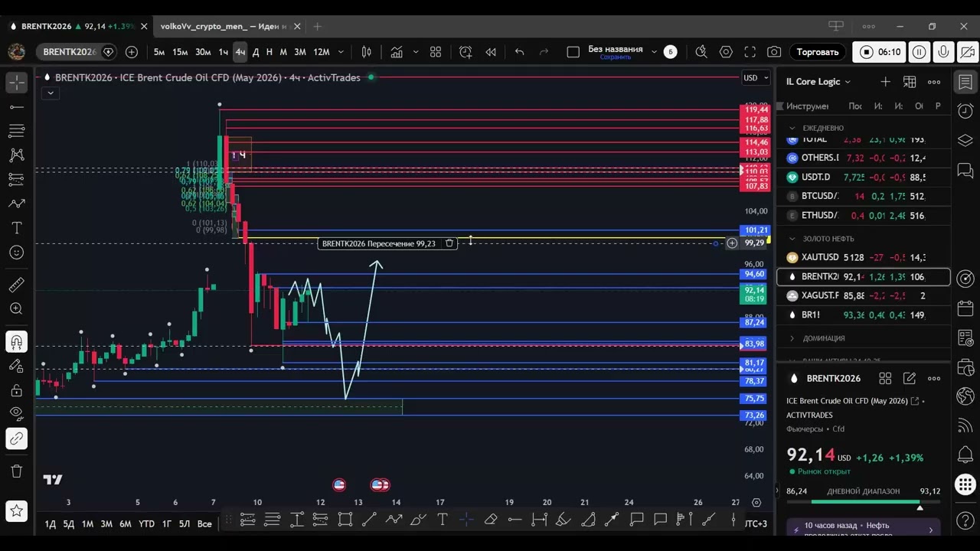Click the Торговать button

click(818, 52)
